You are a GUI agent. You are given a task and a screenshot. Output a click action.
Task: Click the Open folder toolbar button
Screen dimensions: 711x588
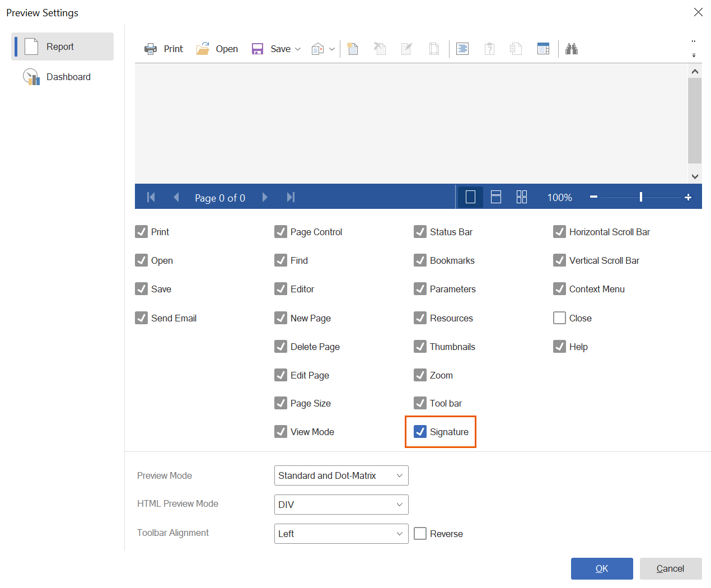(217, 49)
